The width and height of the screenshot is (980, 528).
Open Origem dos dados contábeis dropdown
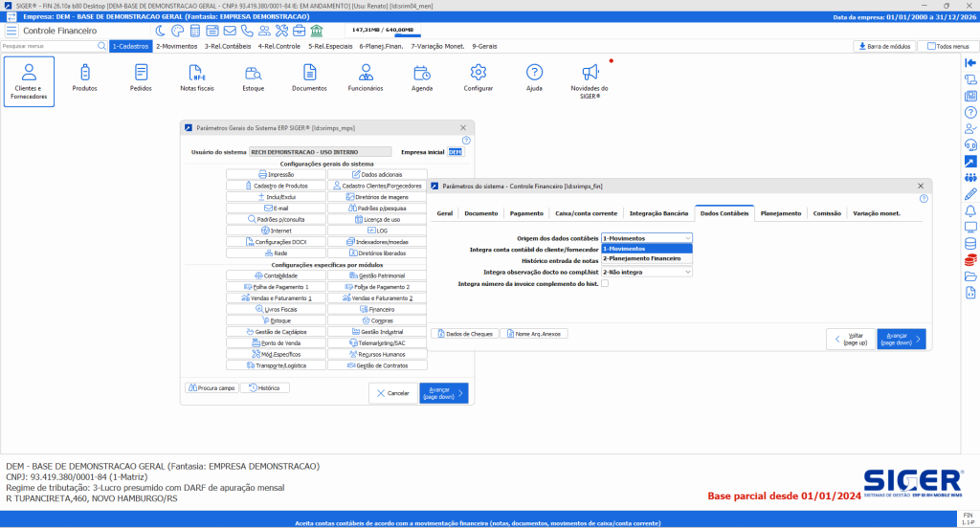(647, 238)
